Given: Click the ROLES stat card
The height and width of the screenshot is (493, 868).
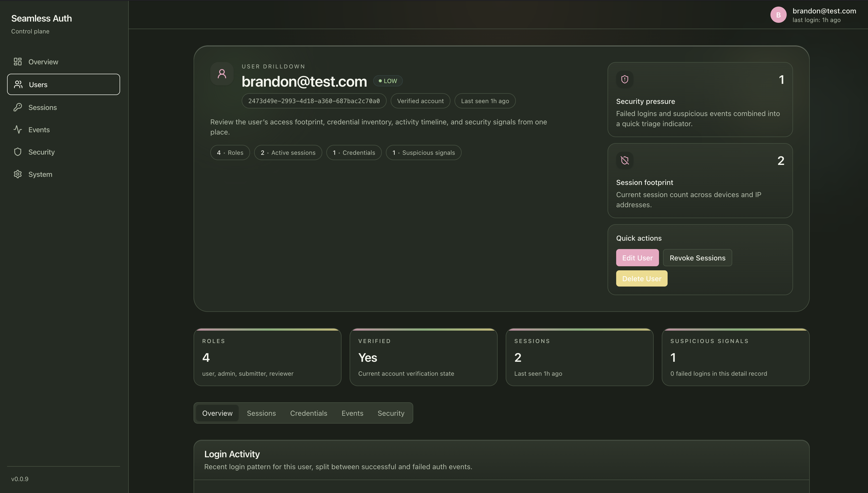Looking at the screenshot, I should point(268,357).
